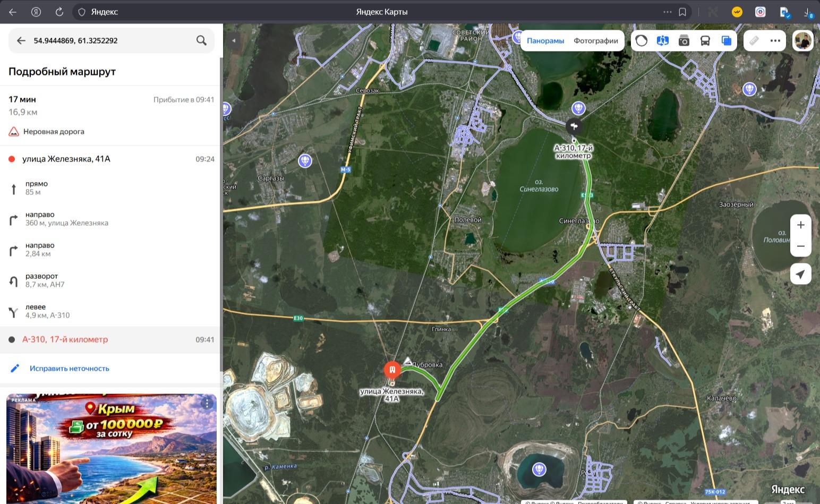Viewport: 820px width, 504px height.
Task: Click the pencil icon beside Исправить неточность
Action: (x=15, y=369)
